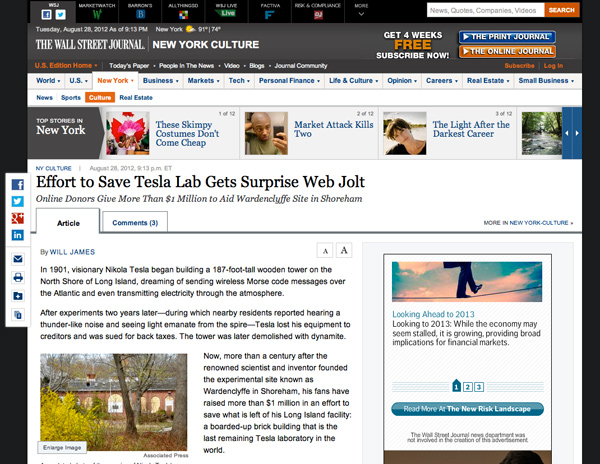The width and height of the screenshot is (600, 464).
Task: Select the Article tab
Action: click(68, 221)
